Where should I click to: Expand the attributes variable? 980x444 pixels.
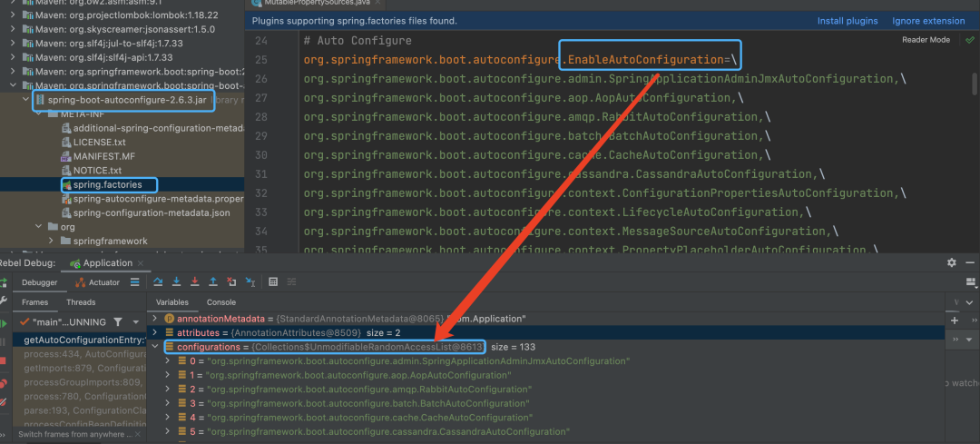(x=156, y=332)
